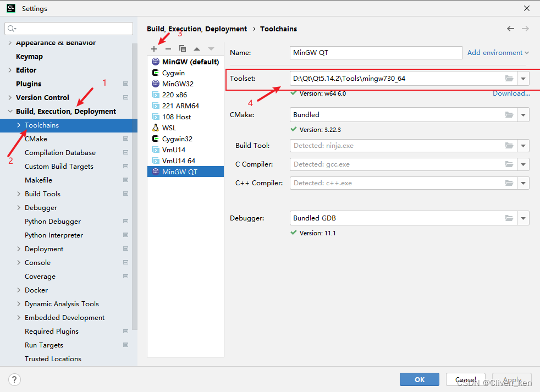Select MinGW32 toolchain
The height and width of the screenshot is (392, 540).
click(x=186, y=84)
